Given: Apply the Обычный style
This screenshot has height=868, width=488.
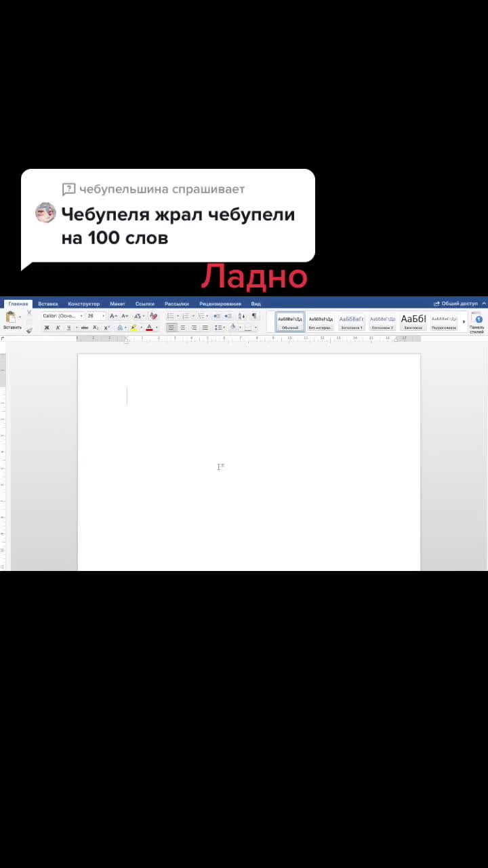Looking at the screenshot, I should tap(290, 321).
